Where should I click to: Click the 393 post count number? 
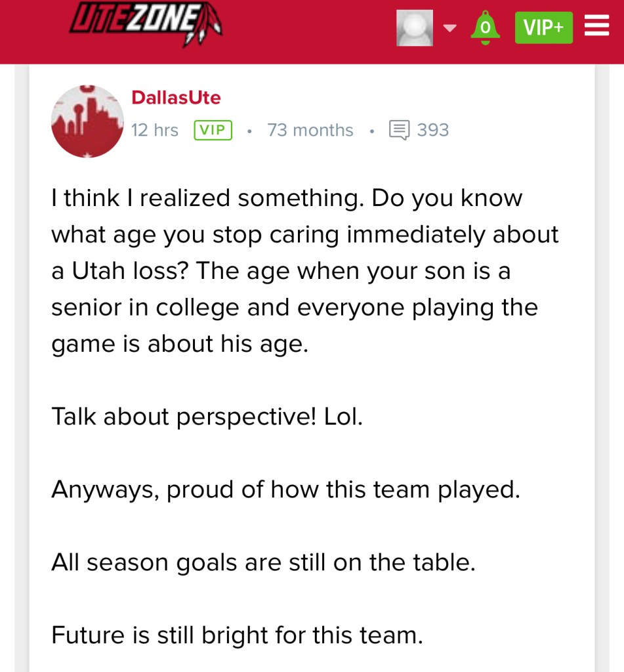pos(433,130)
